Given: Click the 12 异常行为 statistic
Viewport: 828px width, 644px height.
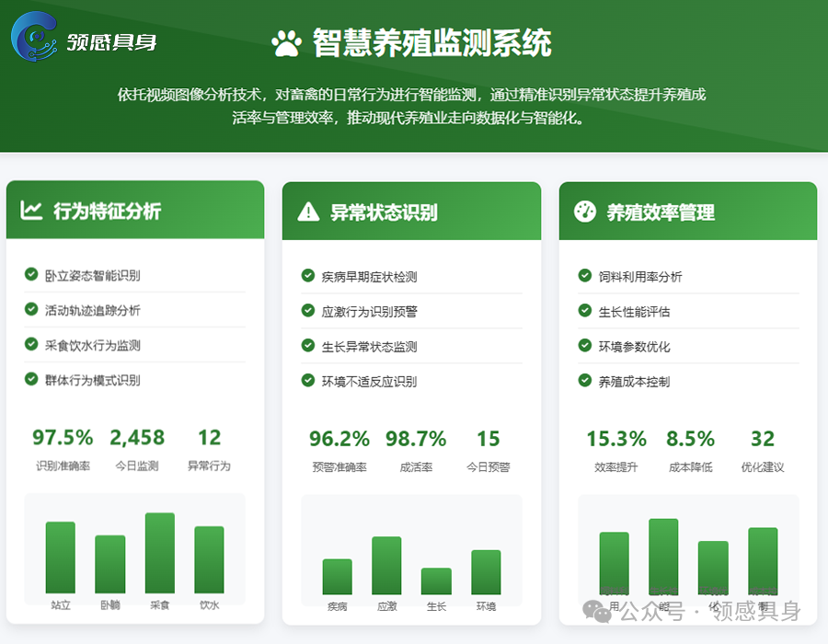Looking at the screenshot, I should click(x=209, y=449).
